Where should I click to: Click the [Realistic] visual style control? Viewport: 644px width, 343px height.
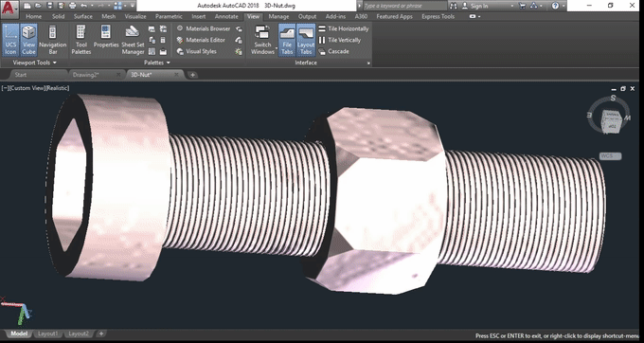58,88
